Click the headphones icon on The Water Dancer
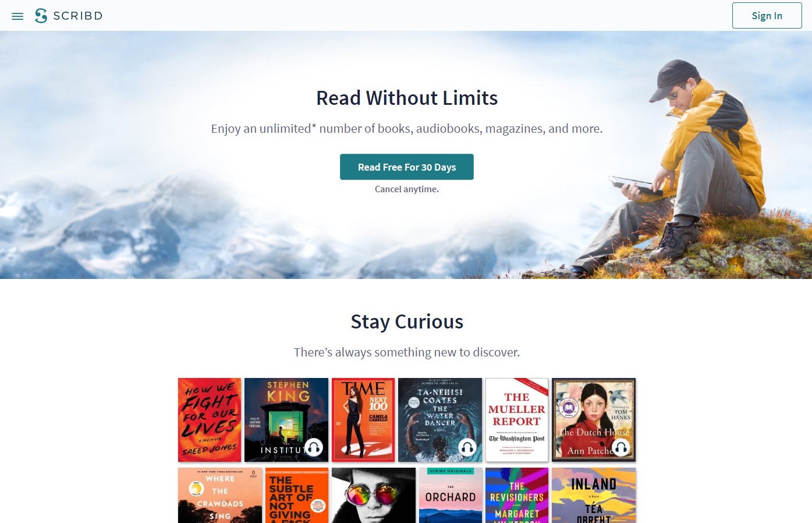The height and width of the screenshot is (523, 812). (467, 447)
